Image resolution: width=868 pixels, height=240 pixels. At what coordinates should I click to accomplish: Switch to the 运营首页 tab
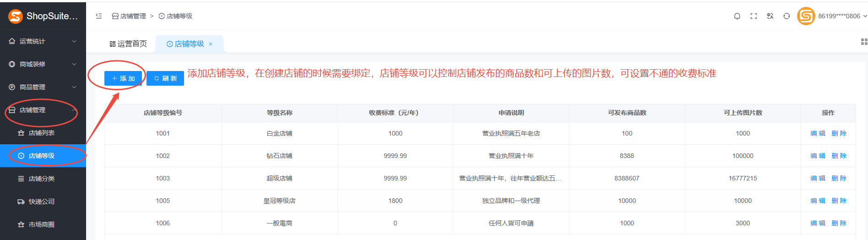pyautogui.click(x=128, y=44)
